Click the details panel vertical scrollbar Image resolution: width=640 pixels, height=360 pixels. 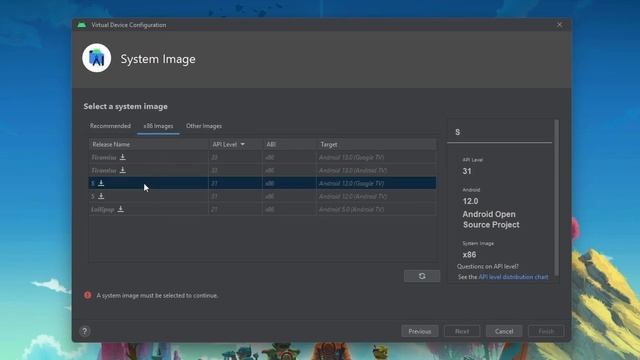[x=556, y=198]
